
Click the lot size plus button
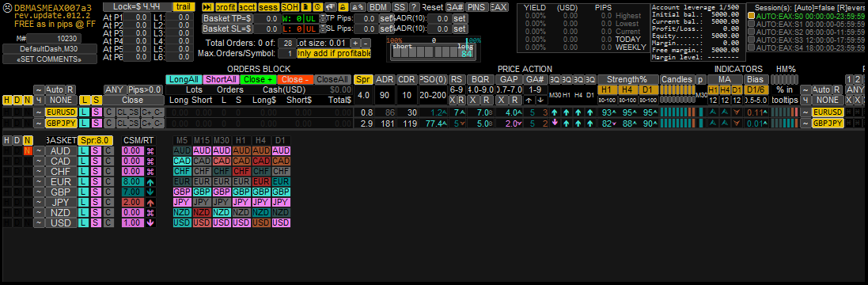point(355,44)
